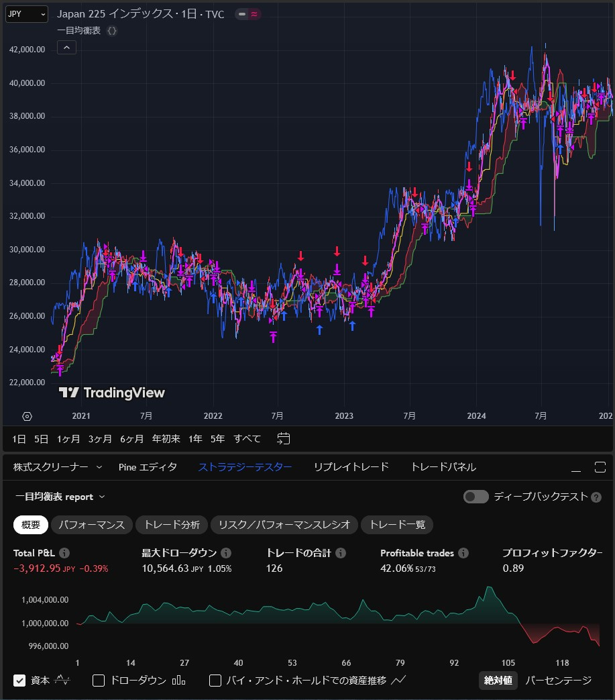Screen dimensions: 615x700
Task: Click the 最大ドローダウン info icon
Action: pyautogui.click(x=226, y=553)
